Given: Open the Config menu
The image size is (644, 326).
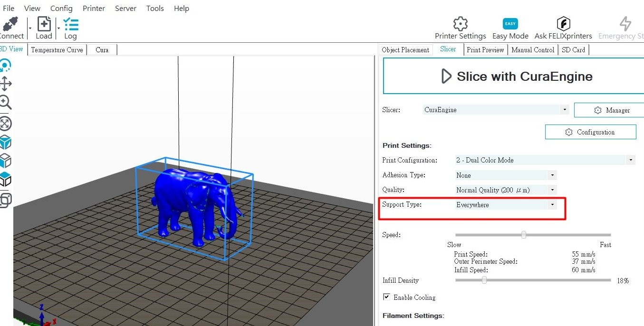Looking at the screenshot, I should [61, 8].
